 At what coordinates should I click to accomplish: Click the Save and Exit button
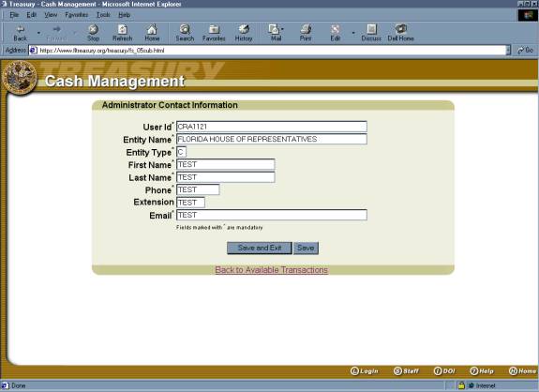[x=260, y=248]
